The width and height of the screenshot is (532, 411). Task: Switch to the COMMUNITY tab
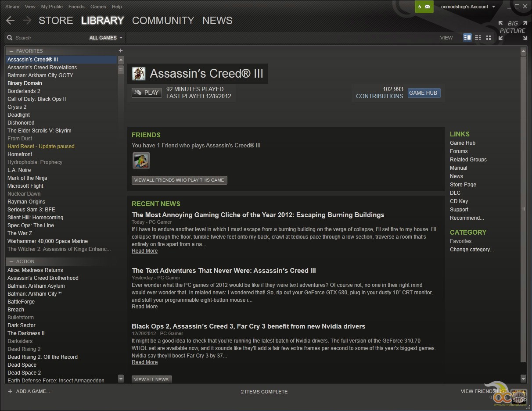pyautogui.click(x=163, y=21)
